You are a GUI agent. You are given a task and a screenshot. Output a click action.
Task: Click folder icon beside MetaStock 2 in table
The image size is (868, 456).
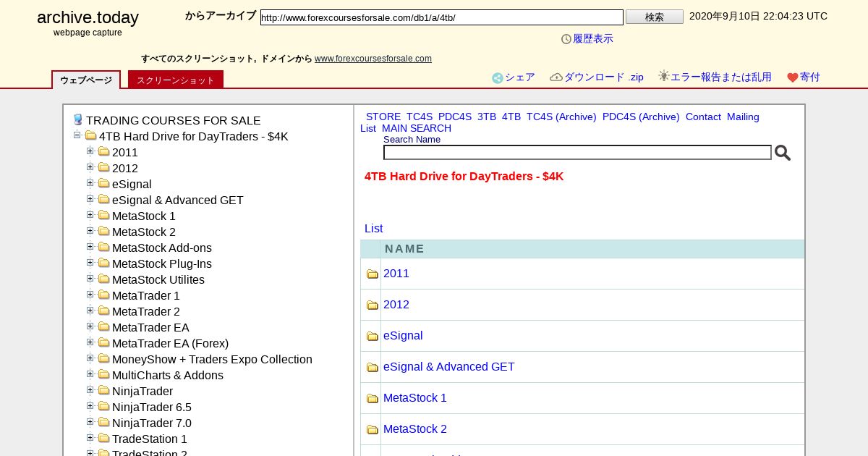click(x=373, y=430)
